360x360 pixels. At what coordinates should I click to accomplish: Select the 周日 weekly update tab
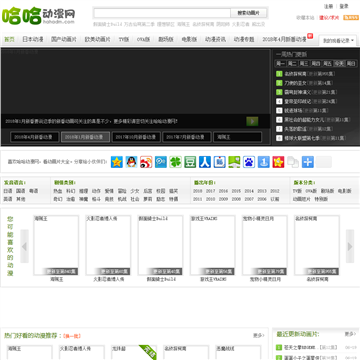click(x=351, y=63)
